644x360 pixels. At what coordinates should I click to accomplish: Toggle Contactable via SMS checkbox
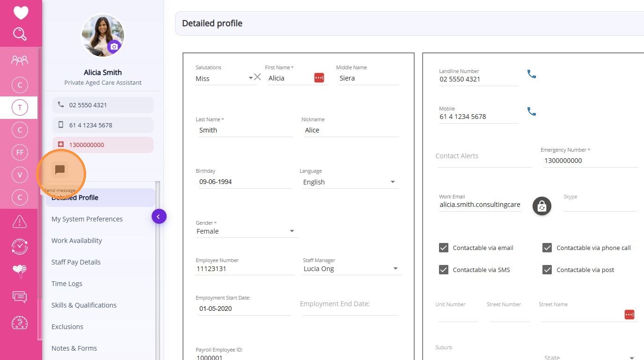(x=444, y=270)
